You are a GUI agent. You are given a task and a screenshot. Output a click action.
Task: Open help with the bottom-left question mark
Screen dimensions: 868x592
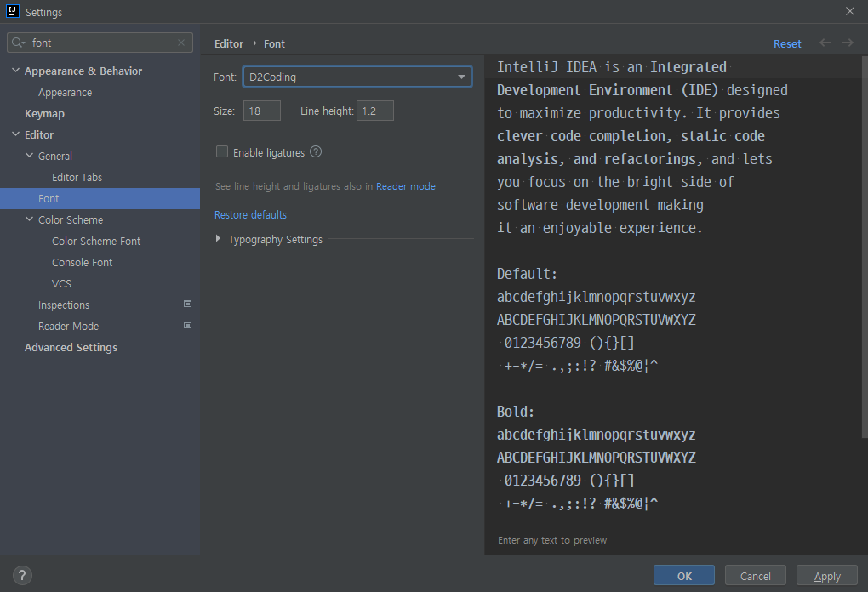click(22, 575)
